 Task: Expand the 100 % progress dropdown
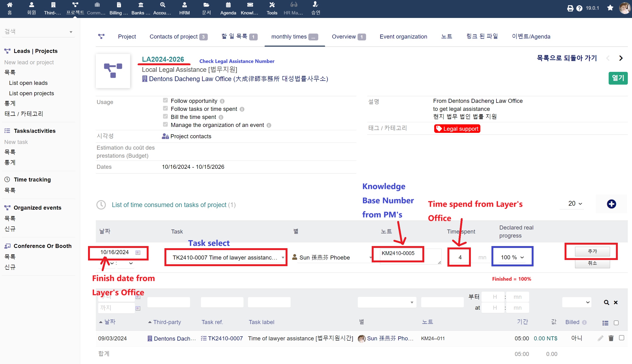tap(512, 257)
